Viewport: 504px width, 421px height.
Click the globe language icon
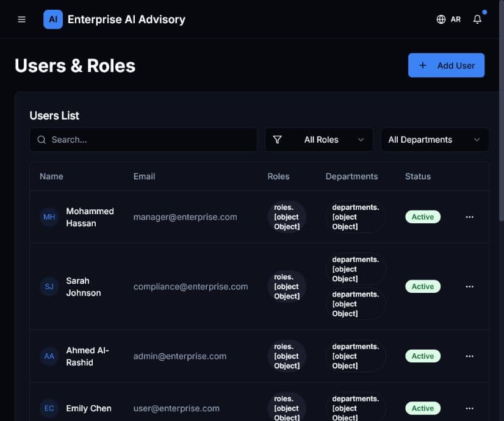pos(441,20)
